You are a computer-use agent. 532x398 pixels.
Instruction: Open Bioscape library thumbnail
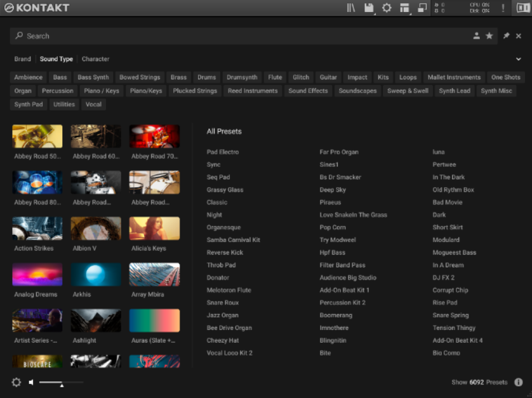coord(37,361)
